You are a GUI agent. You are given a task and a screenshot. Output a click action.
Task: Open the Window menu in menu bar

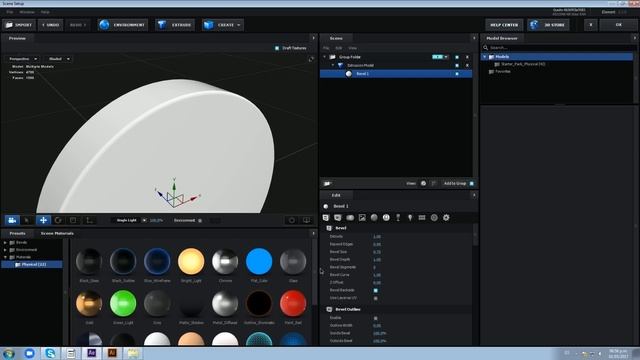click(x=27, y=12)
